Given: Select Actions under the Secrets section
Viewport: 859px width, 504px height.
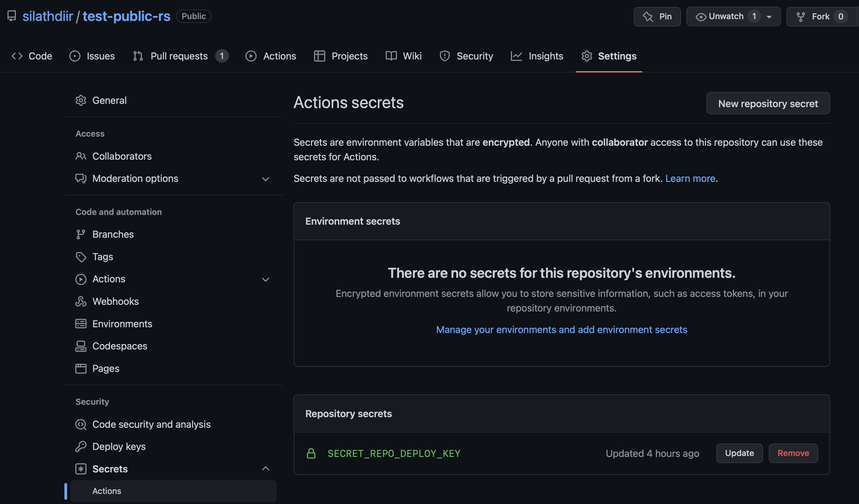Looking at the screenshot, I should click(x=173, y=491).
